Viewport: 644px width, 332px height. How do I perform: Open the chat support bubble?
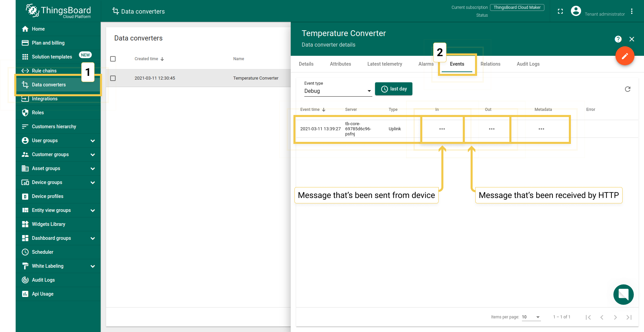coord(624,295)
